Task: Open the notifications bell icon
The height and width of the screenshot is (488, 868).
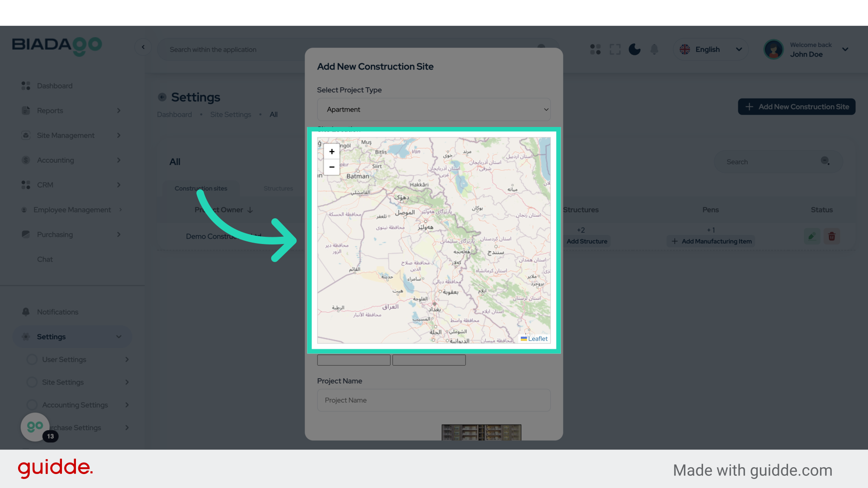Action: pos(654,49)
